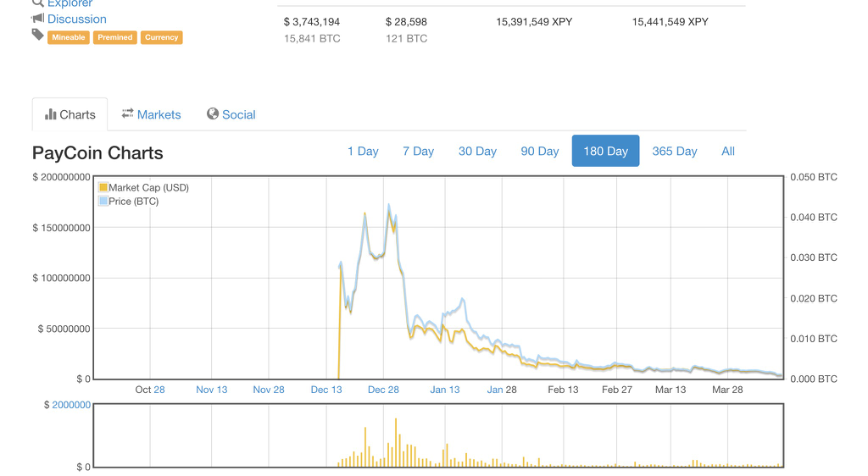
Task: Click the 15,391,549 XPY supply value
Action: [534, 21]
